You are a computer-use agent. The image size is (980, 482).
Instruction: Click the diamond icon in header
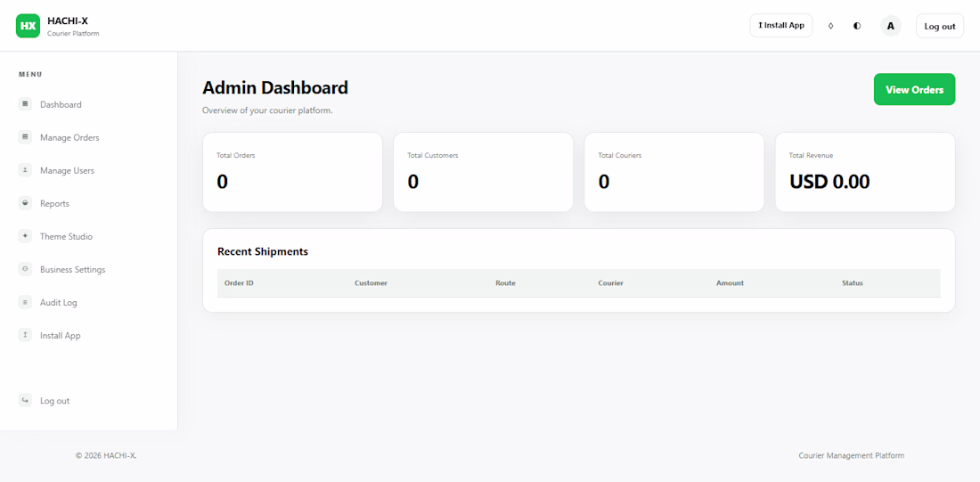click(830, 26)
